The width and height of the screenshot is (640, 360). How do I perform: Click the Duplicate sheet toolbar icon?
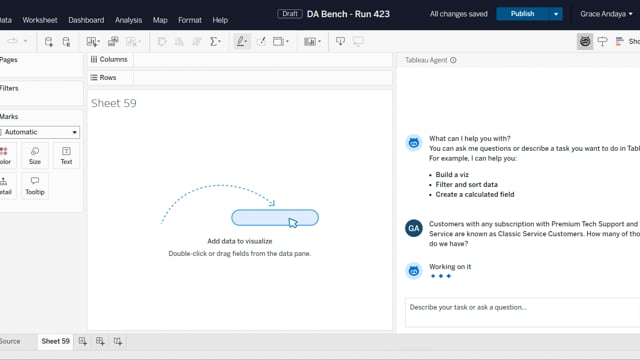[113, 41]
